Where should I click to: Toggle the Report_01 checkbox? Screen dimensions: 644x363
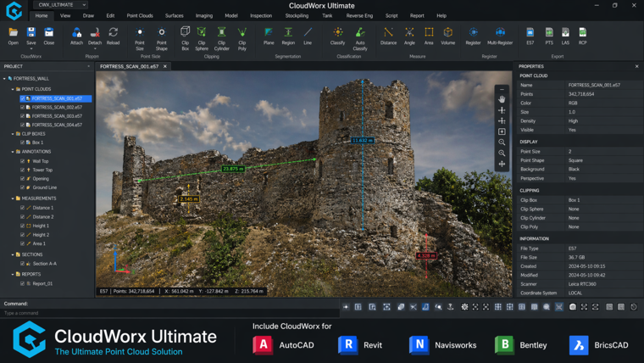[23, 283]
